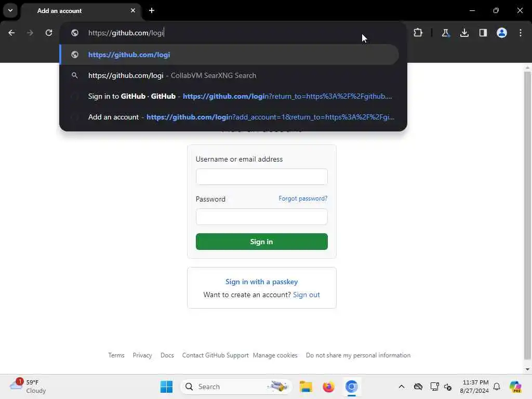Show hidden system tray icons
Viewport: 532px width, 399px height.
402,387
